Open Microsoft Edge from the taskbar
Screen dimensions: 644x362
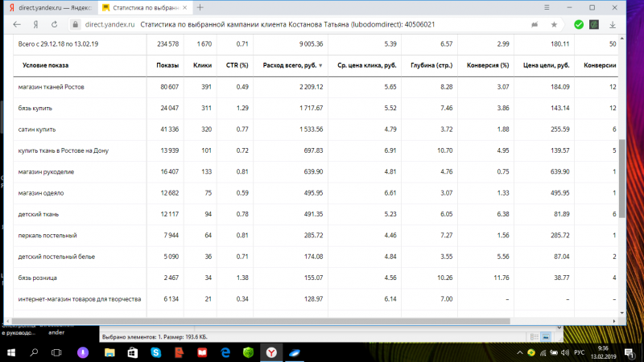coord(225,352)
